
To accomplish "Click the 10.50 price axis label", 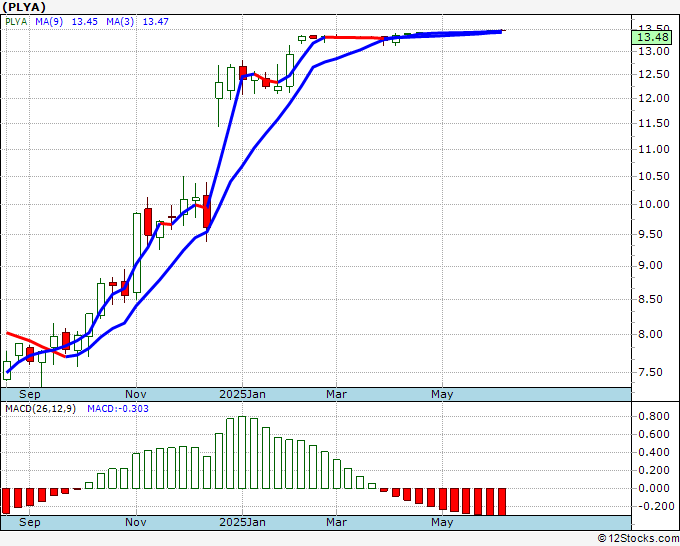I will coord(654,177).
